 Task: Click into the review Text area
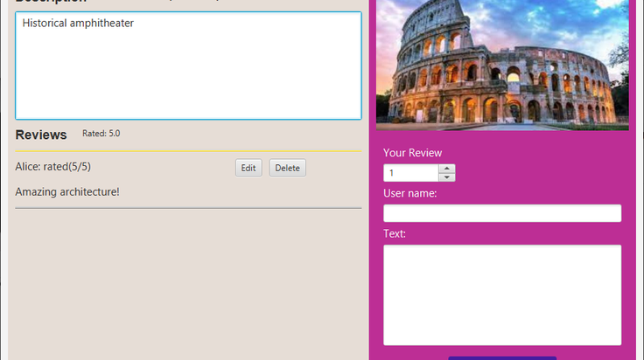502,294
